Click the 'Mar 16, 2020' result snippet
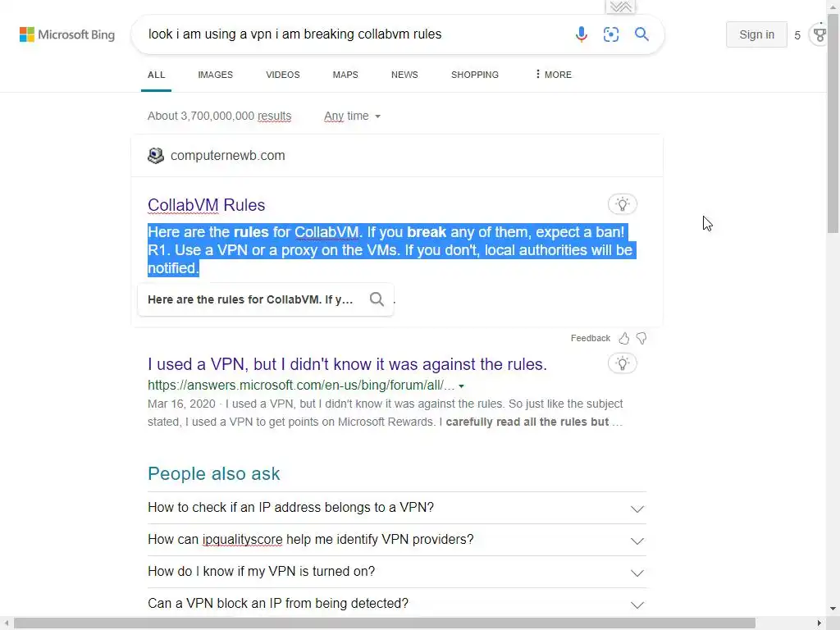The image size is (840, 630). pyautogui.click(x=386, y=413)
